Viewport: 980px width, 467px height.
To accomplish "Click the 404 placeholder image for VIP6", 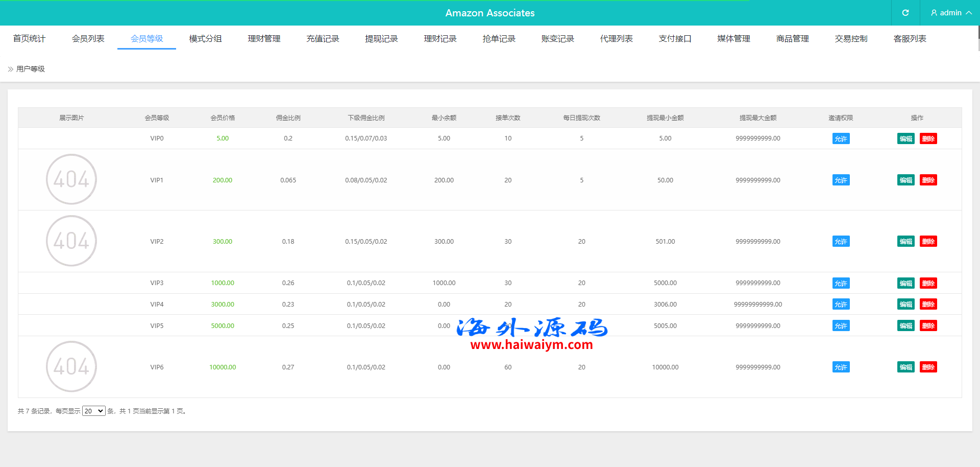I will (71, 366).
